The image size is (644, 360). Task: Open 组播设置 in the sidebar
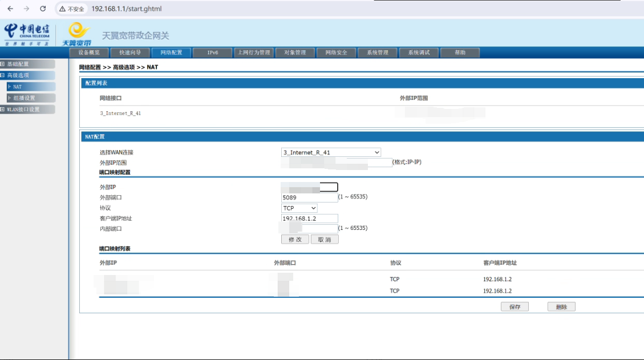tap(31, 98)
